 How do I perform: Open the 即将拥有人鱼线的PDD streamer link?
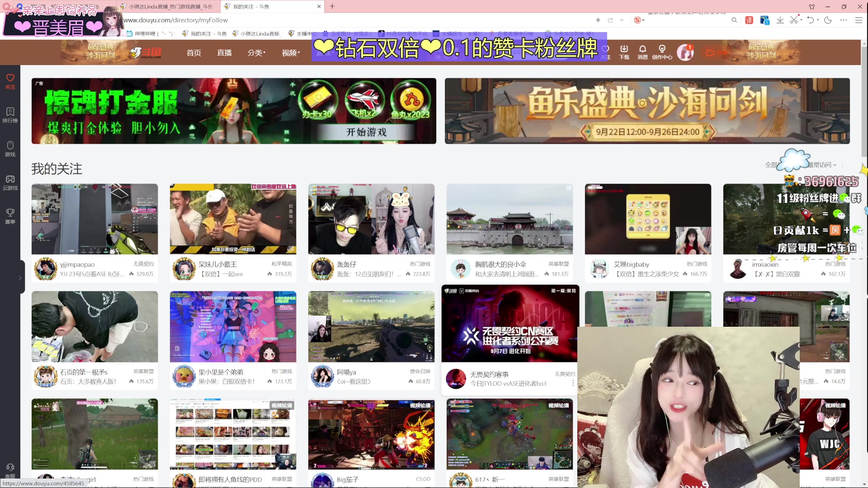(230, 479)
